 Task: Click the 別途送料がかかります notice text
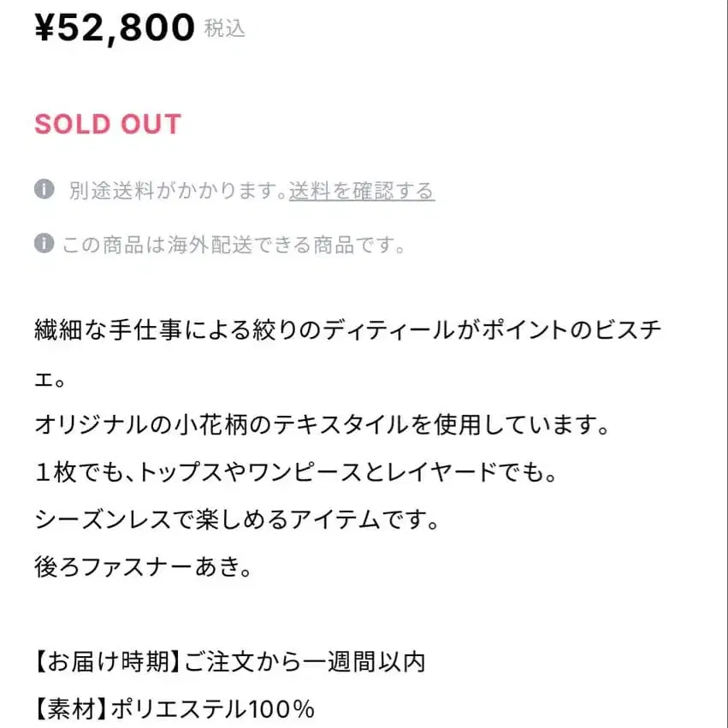pos(178,191)
